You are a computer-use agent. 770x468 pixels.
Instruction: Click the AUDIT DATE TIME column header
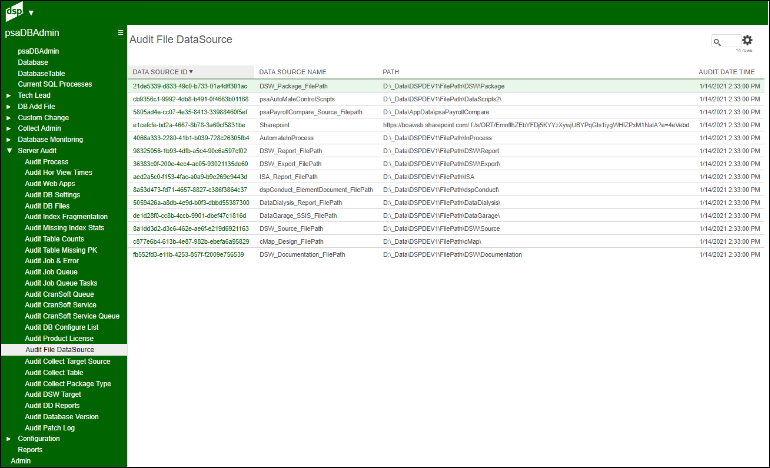[x=727, y=72]
